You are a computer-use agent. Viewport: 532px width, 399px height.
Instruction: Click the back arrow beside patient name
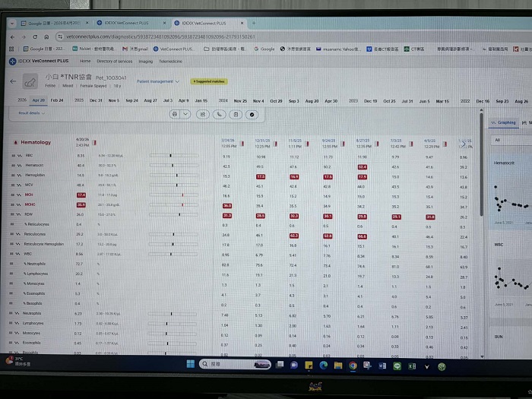coord(13,81)
